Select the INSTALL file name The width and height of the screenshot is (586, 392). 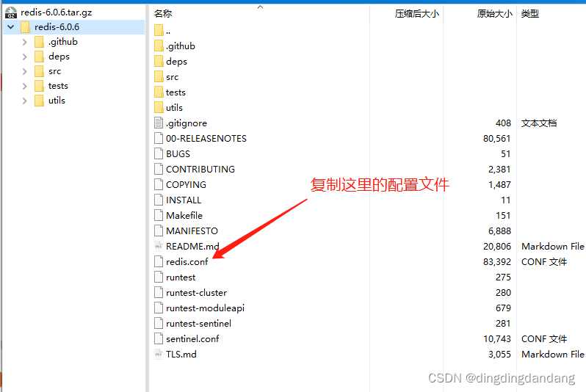click(x=184, y=200)
